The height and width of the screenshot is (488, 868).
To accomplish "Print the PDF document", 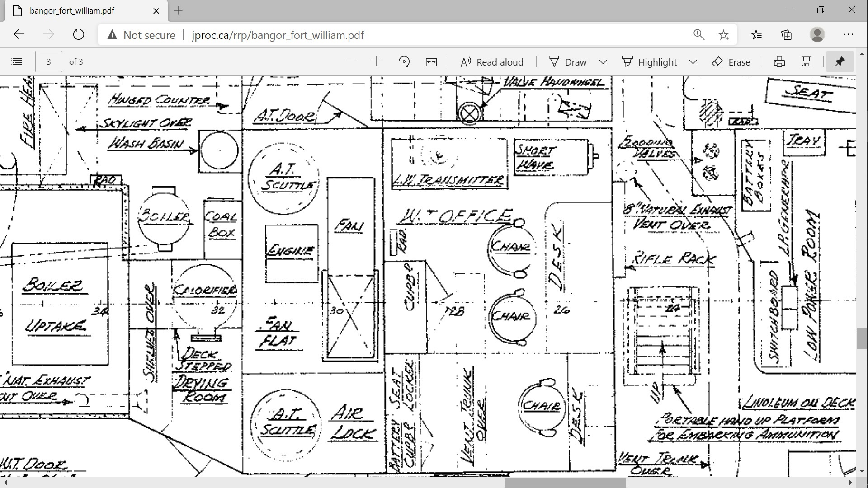I will pos(779,62).
